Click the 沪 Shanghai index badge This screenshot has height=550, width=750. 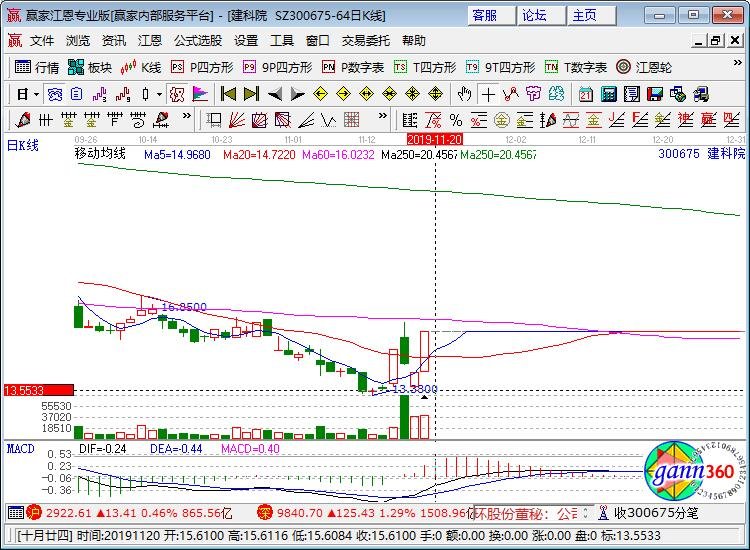coord(34,513)
